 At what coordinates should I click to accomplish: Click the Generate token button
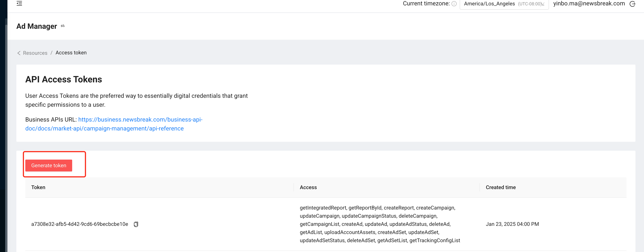tap(49, 165)
